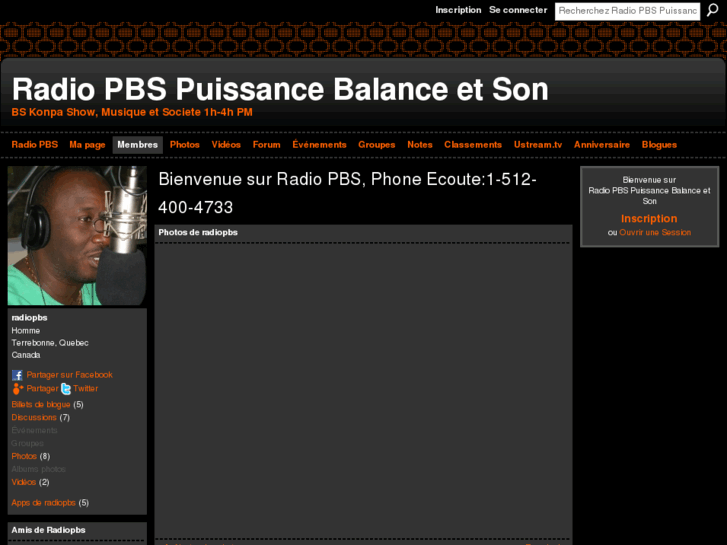The image size is (727, 545).
Task: Open the Ustream.tv navigation tab
Action: pos(538,145)
